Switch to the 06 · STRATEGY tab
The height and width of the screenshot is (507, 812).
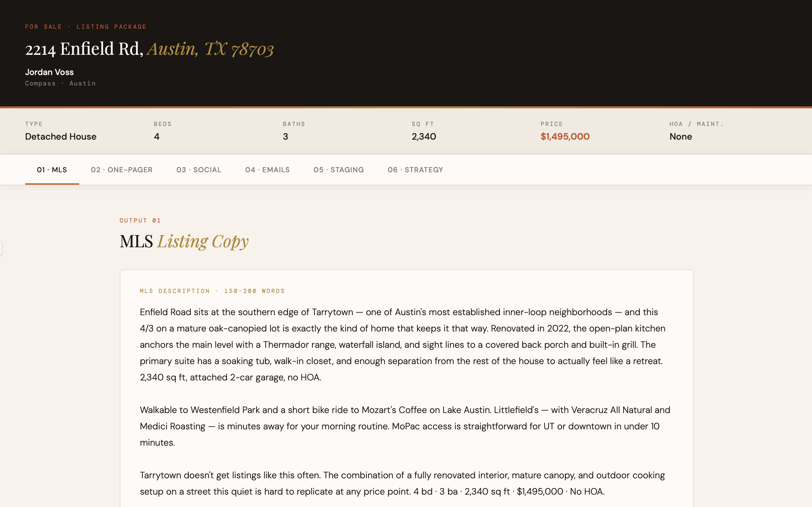coord(415,170)
